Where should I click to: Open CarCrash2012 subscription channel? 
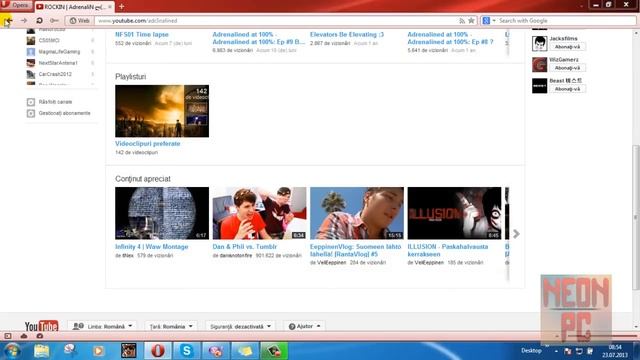click(x=55, y=74)
